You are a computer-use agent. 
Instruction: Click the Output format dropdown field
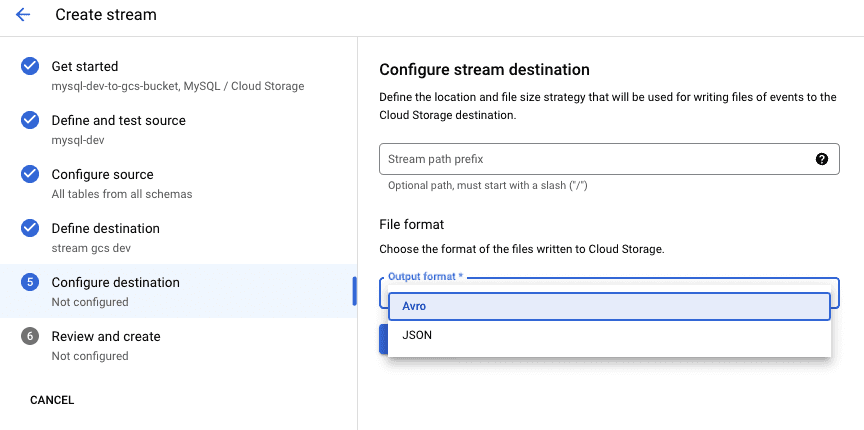coord(609,292)
